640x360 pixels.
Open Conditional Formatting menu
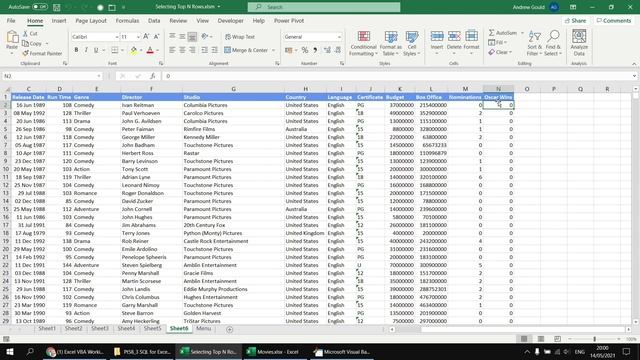click(x=363, y=43)
